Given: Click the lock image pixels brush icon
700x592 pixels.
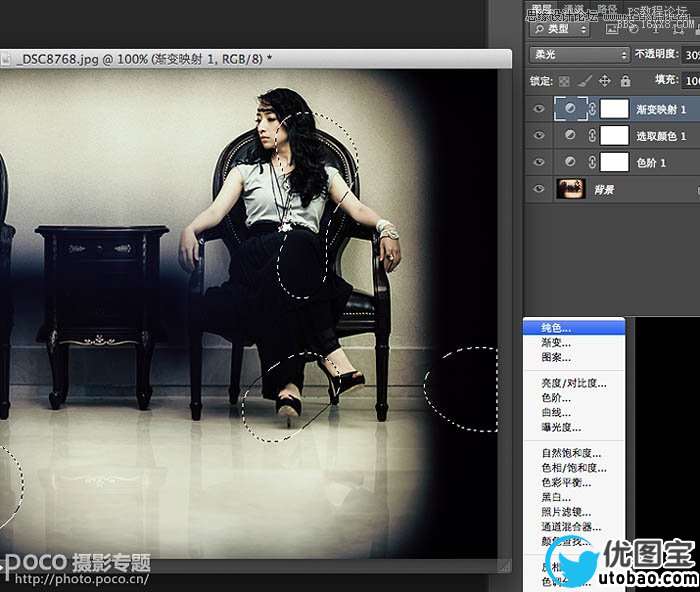Looking at the screenshot, I should coord(583,81).
